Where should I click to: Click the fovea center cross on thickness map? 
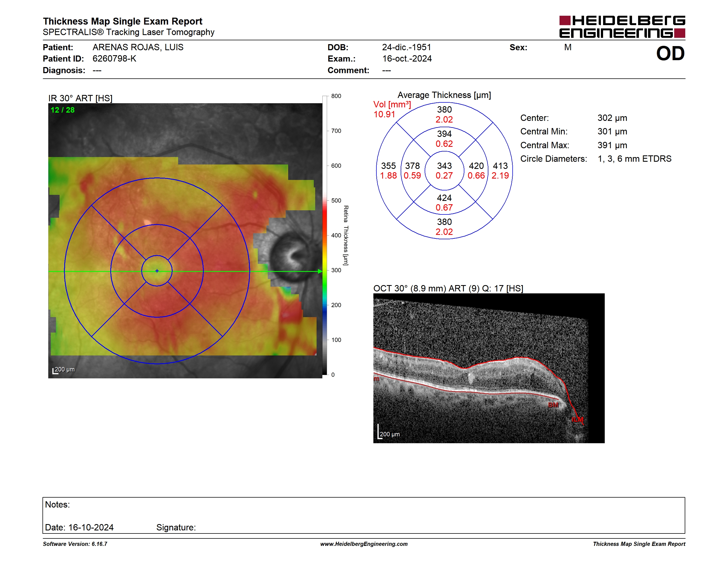coord(157,271)
